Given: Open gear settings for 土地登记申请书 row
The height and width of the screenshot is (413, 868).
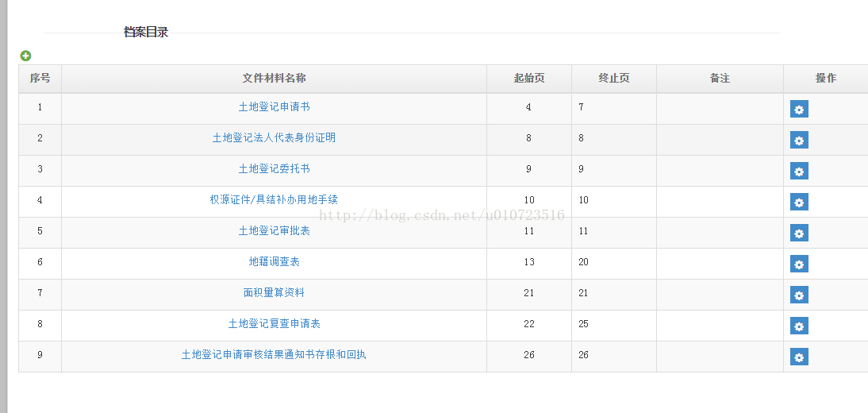Looking at the screenshot, I should coord(799,110).
